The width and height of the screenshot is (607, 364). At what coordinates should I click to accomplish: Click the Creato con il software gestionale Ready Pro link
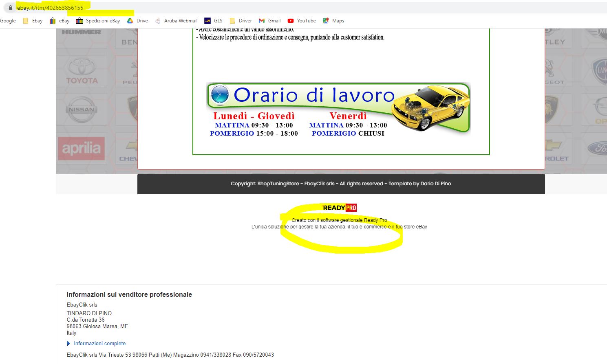[x=339, y=220]
